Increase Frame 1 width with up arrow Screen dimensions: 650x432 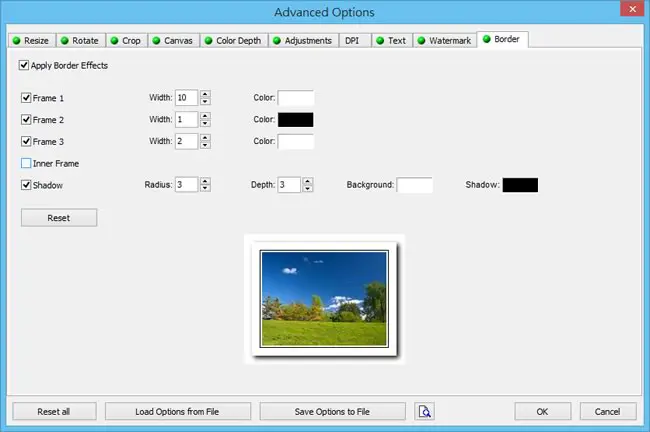click(x=205, y=94)
